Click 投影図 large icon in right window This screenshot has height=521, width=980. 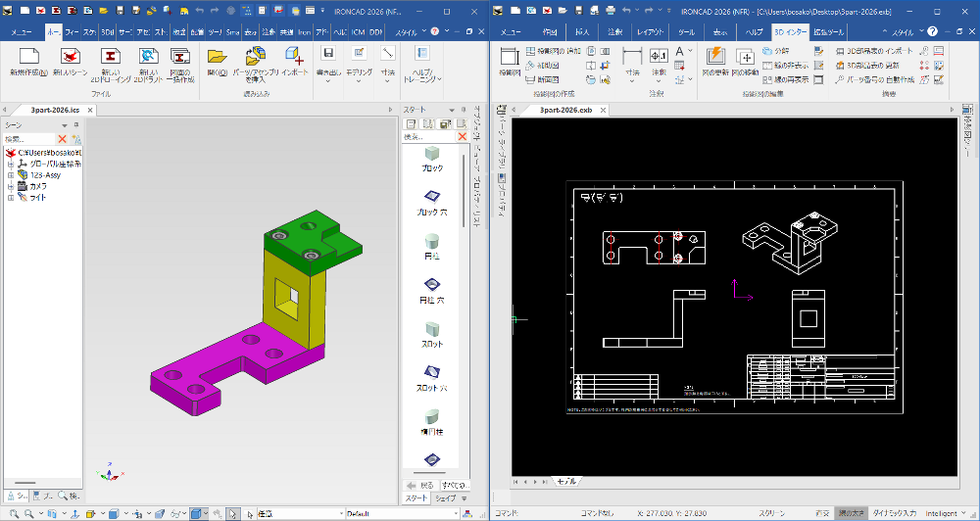(510, 63)
